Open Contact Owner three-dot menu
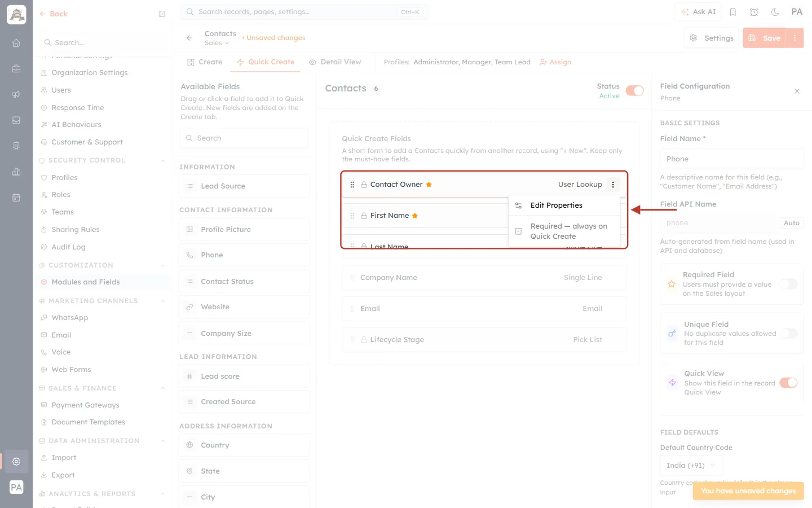 pos(613,185)
